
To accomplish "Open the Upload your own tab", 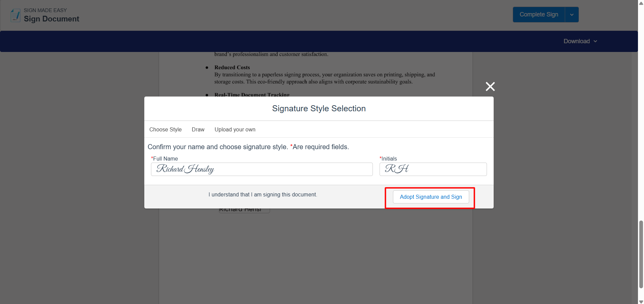I will tap(235, 129).
